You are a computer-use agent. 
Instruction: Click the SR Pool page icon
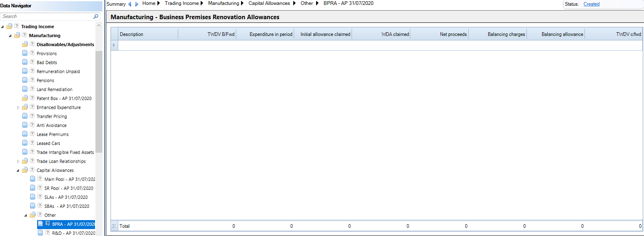pyautogui.click(x=33, y=188)
